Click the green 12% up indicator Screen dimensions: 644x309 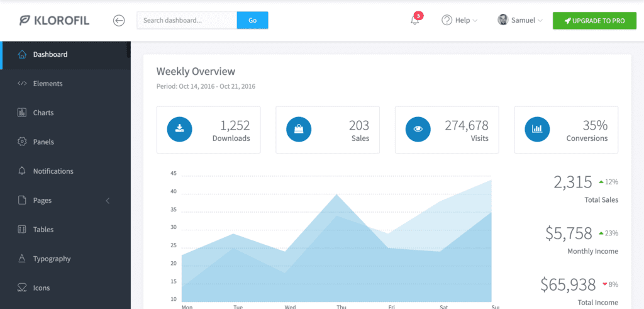608,182
